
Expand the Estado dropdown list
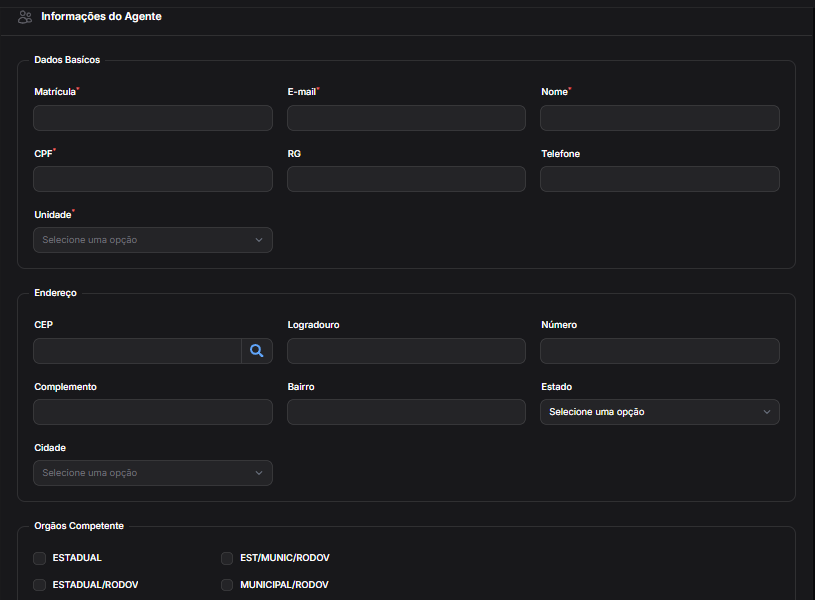point(659,412)
